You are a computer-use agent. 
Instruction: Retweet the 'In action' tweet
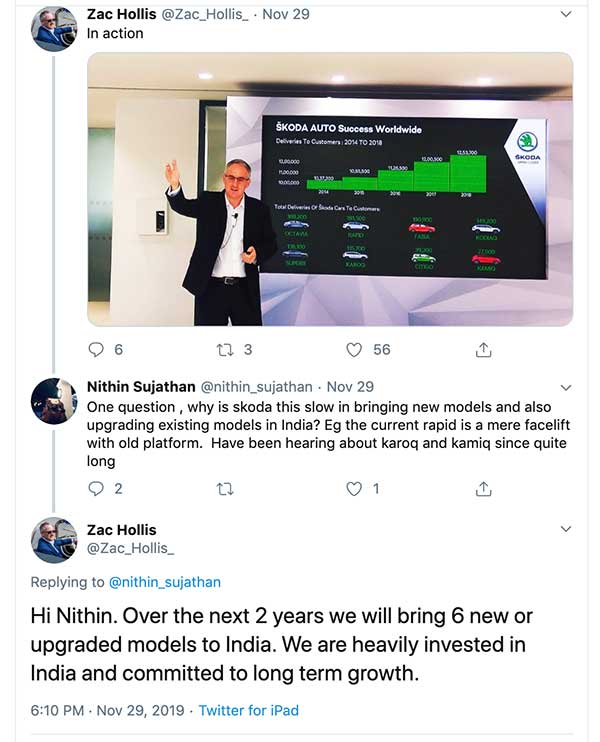[226, 350]
